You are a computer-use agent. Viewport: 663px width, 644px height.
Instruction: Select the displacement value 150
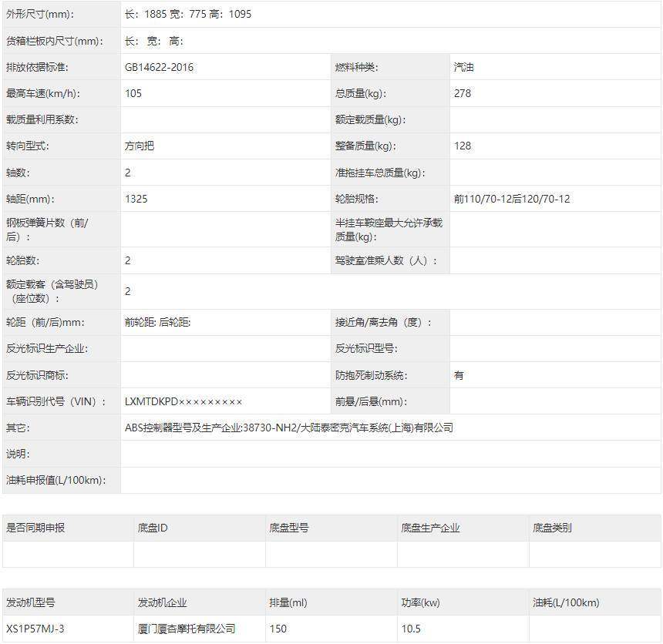(x=278, y=629)
